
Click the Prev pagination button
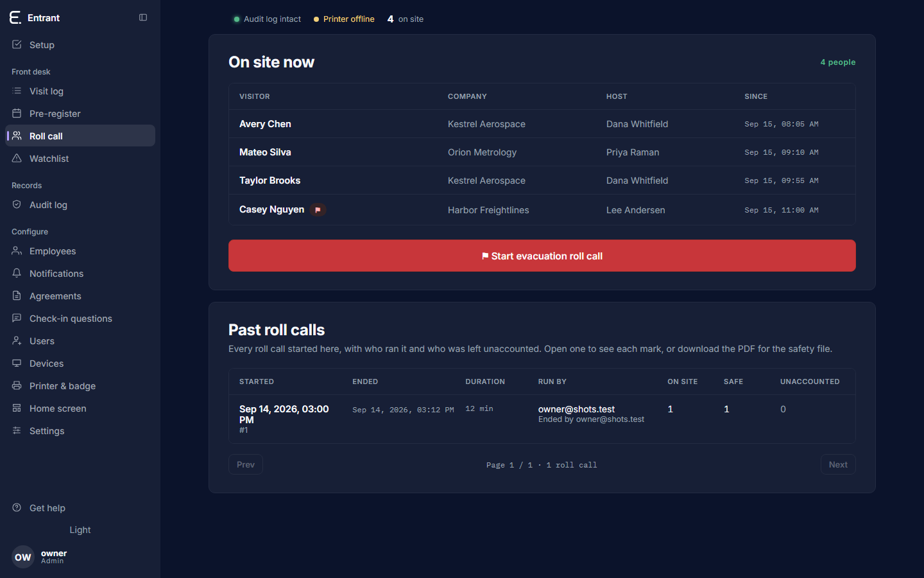(246, 464)
